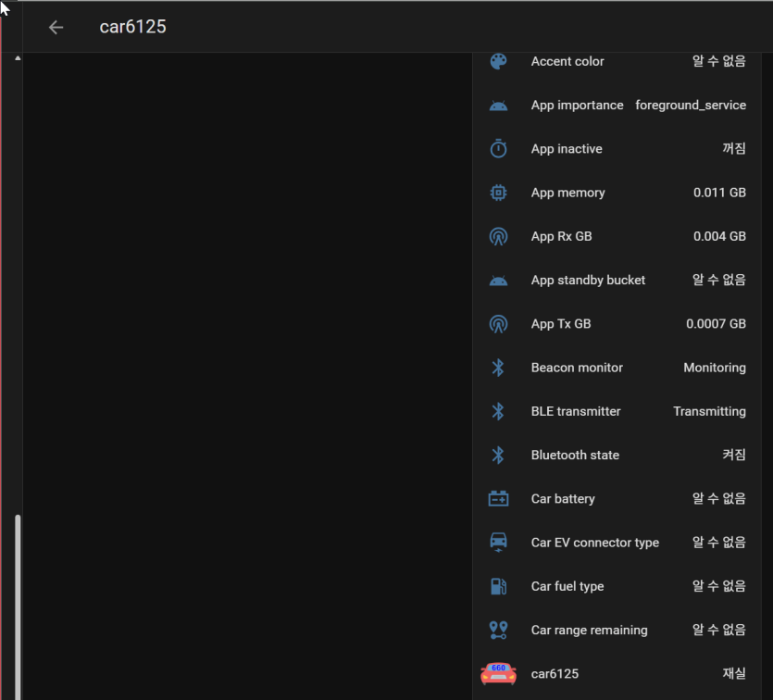773x700 pixels.
Task: Click the Transmitting state value
Action: [x=709, y=412]
